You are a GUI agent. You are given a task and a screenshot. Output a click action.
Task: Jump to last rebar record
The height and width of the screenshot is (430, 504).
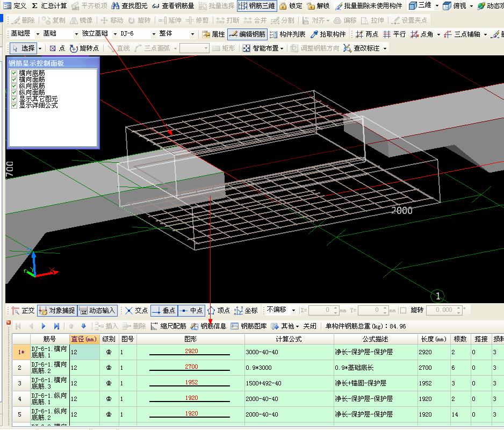pos(56,326)
